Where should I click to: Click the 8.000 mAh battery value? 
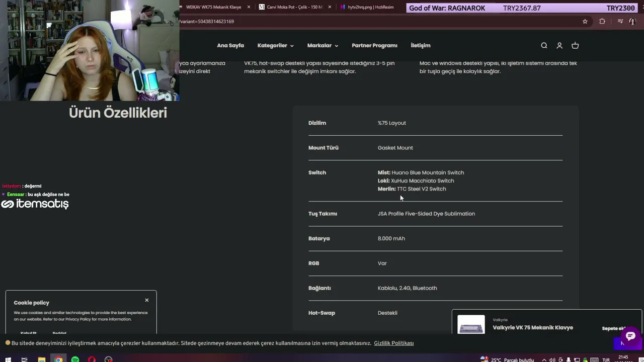(x=391, y=238)
